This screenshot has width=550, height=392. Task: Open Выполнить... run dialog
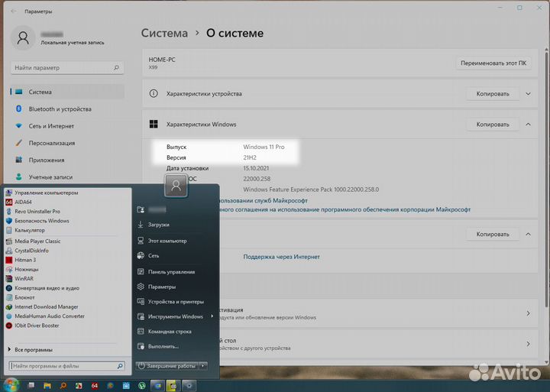pos(158,346)
